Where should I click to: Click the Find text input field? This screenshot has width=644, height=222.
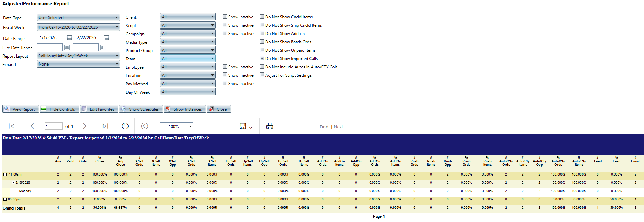pos(301,127)
